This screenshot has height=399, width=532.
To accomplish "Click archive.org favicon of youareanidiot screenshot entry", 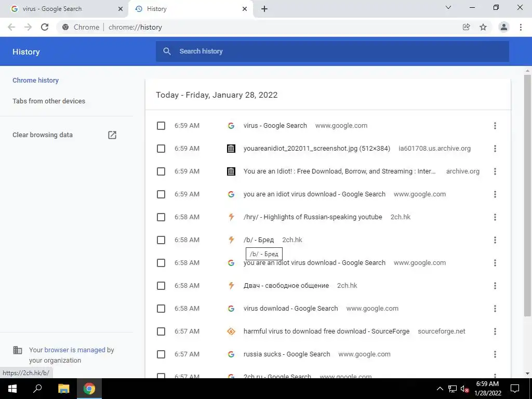I will pyautogui.click(x=231, y=148).
